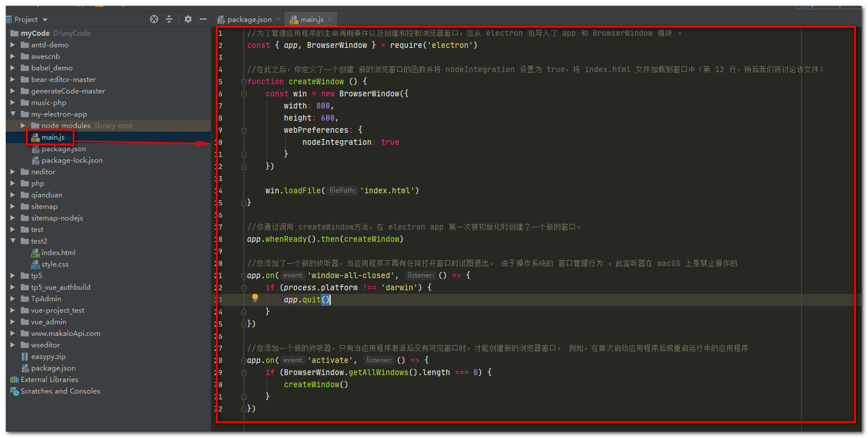This screenshot has height=438, width=868.
Task: Click the listener: hint on line 28
Action: tap(379, 360)
